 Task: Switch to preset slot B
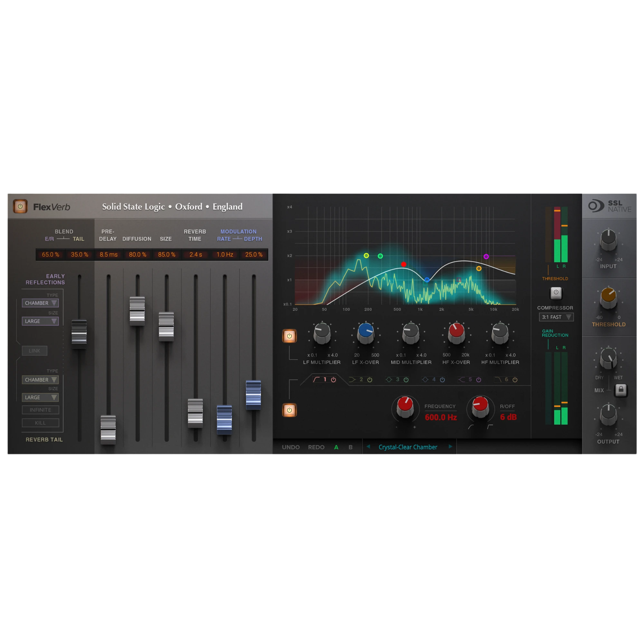[350, 447]
